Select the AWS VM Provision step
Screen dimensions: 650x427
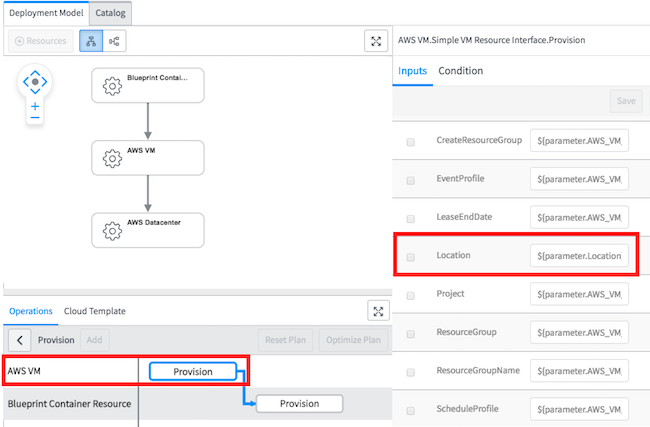click(193, 371)
